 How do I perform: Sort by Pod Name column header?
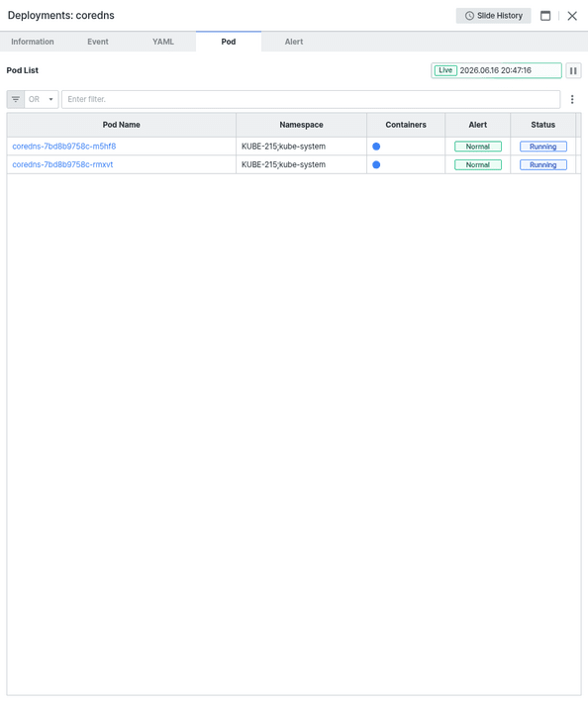point(121,125)
